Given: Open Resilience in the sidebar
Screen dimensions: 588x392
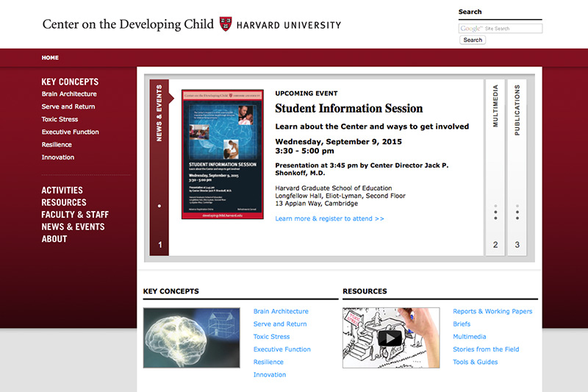Looking at the screenshot, I should pyautogui.click(x=57, y=145).
